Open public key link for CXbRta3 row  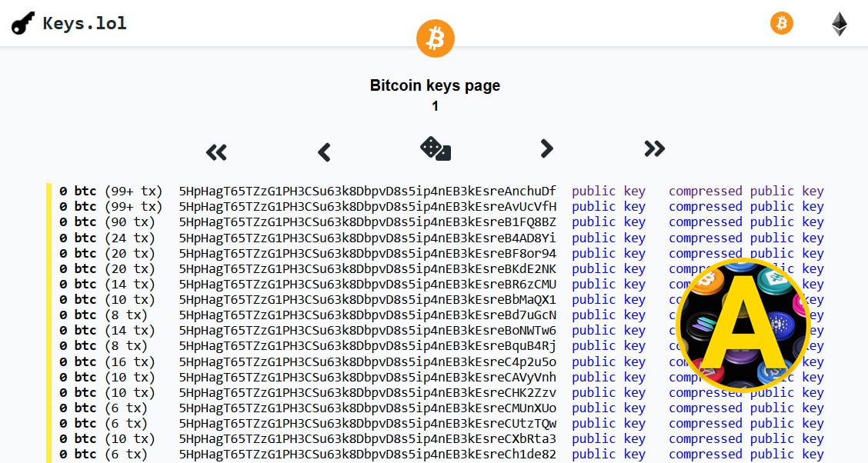coord(609,439)
